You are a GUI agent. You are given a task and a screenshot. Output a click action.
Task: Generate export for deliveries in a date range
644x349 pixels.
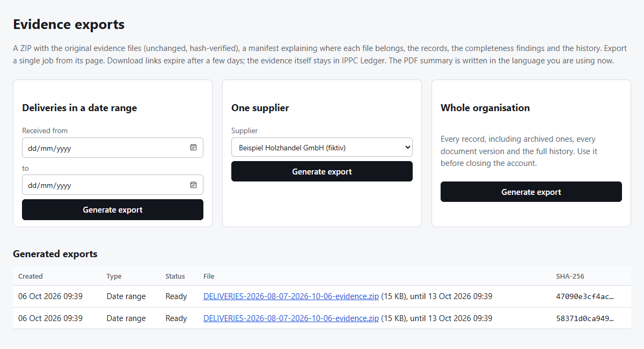(x=113, y=210)
